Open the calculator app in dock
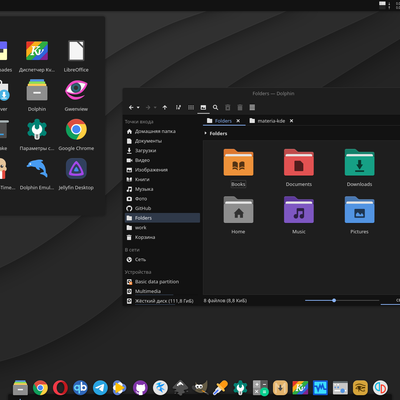 260,388
